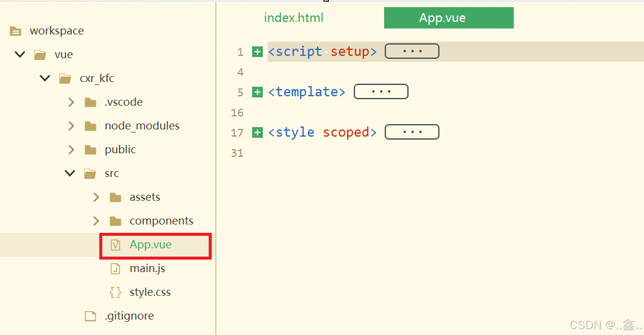
Task: Expand the public folder chevron
Action: pos(71,150)
